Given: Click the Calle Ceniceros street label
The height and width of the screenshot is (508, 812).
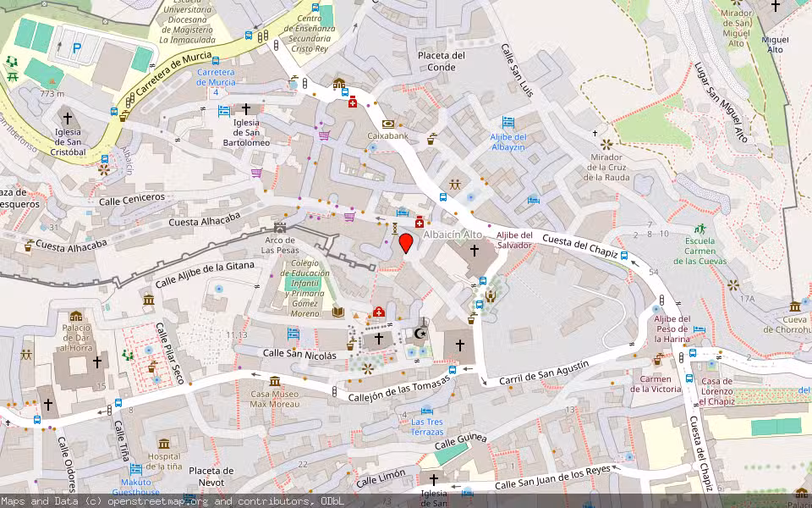Looking at the screenshot, I should coord(132,200).
